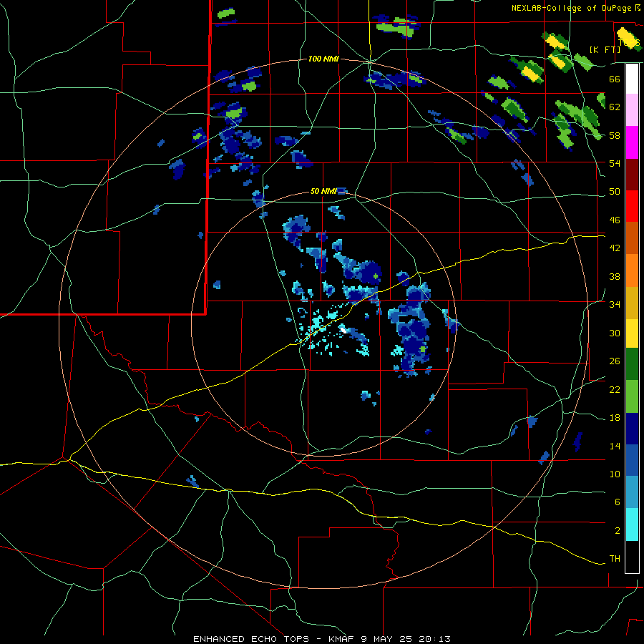Viewport: 644px width, 644px height.
Task: Click the magenta legend swatch
Action: (x=632, y=142)
